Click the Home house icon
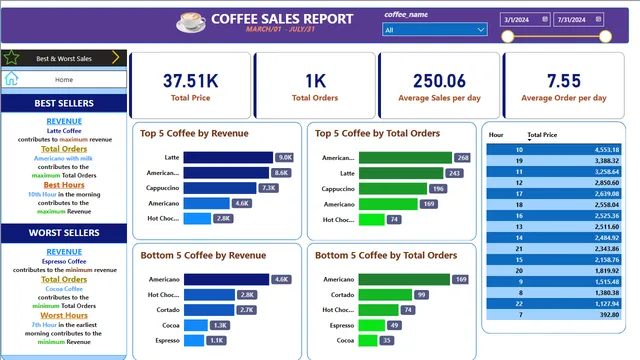Viewport: 640px width, 360px height. [x=11, y=78]
